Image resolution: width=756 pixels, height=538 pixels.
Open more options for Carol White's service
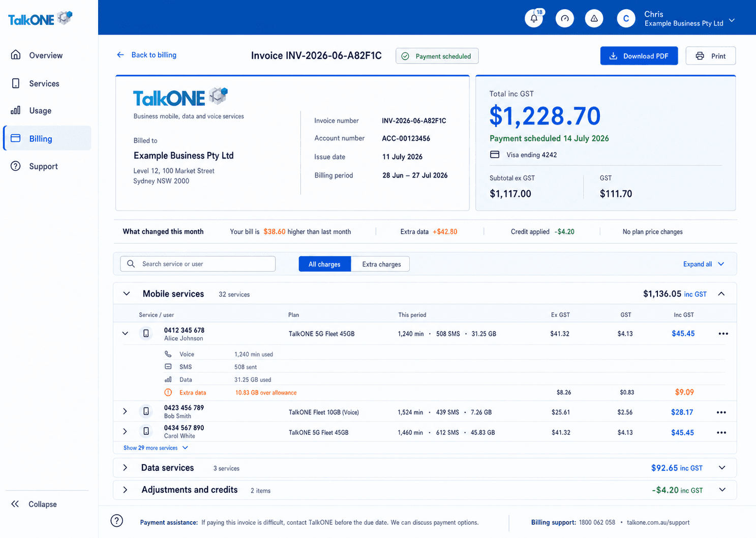[x=721, y=432]
